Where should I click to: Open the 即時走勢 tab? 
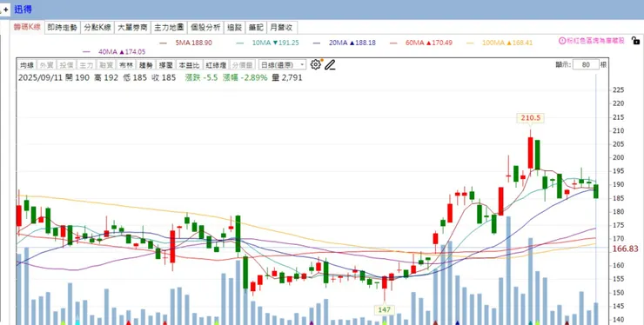(x=63, y=28)
